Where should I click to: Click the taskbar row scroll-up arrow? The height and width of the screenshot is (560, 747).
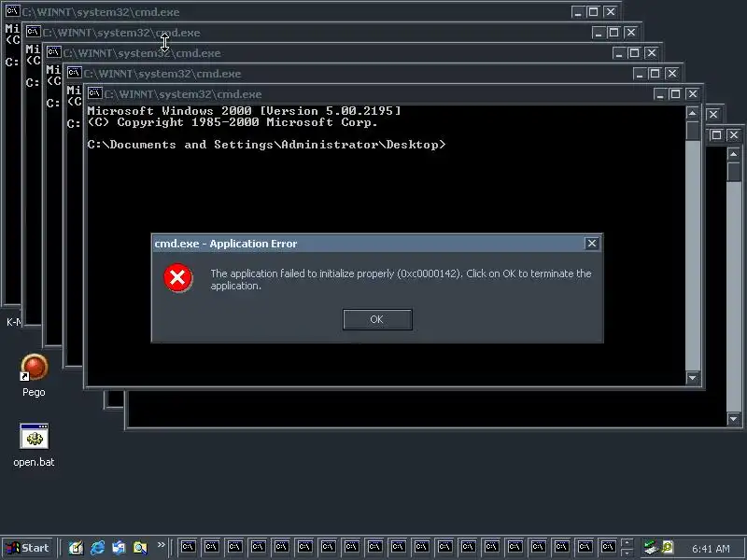[x=627, y=543]
